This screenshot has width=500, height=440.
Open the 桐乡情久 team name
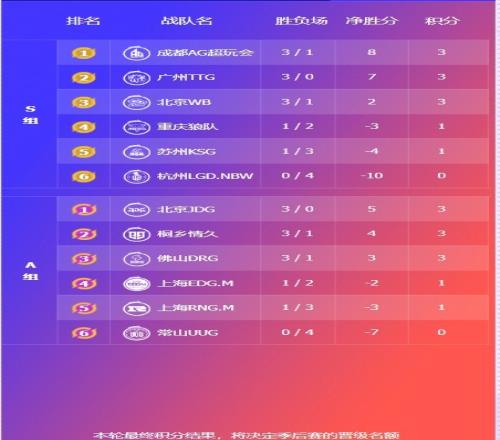coord(187,234)
